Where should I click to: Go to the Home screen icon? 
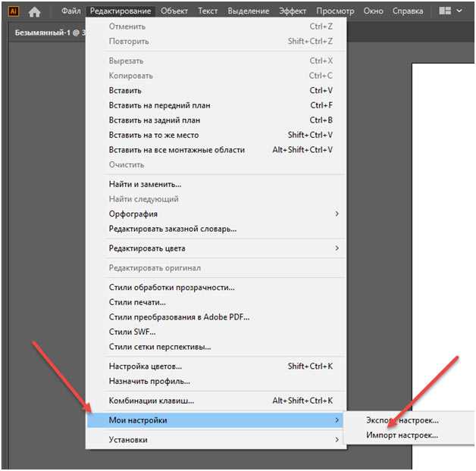click(x=34, y=11)
